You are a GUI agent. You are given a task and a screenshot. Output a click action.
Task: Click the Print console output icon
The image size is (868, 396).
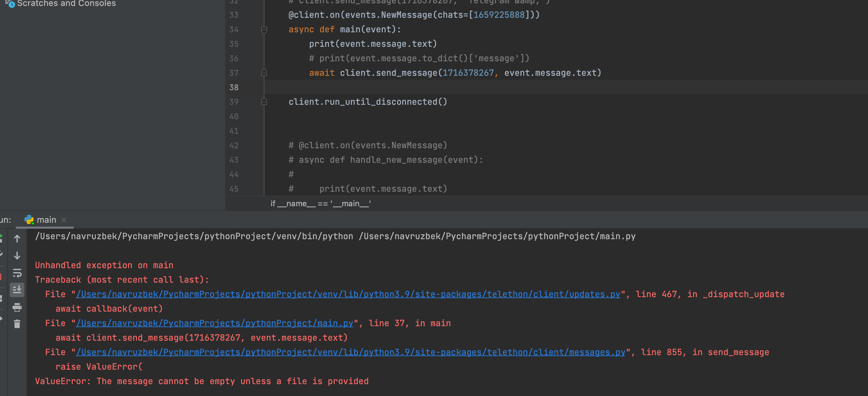click(x=17, y=307)
